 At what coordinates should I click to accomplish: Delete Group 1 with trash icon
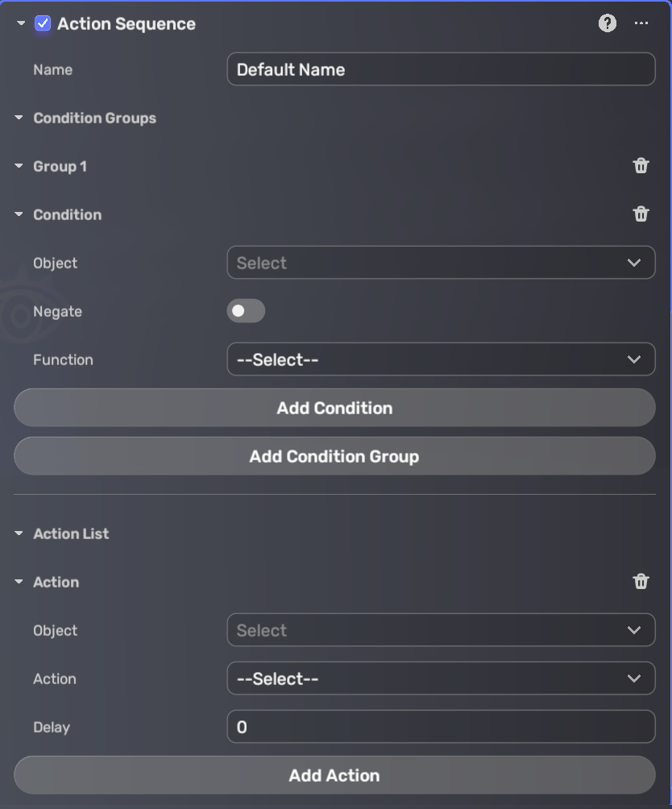click(641, 166)
